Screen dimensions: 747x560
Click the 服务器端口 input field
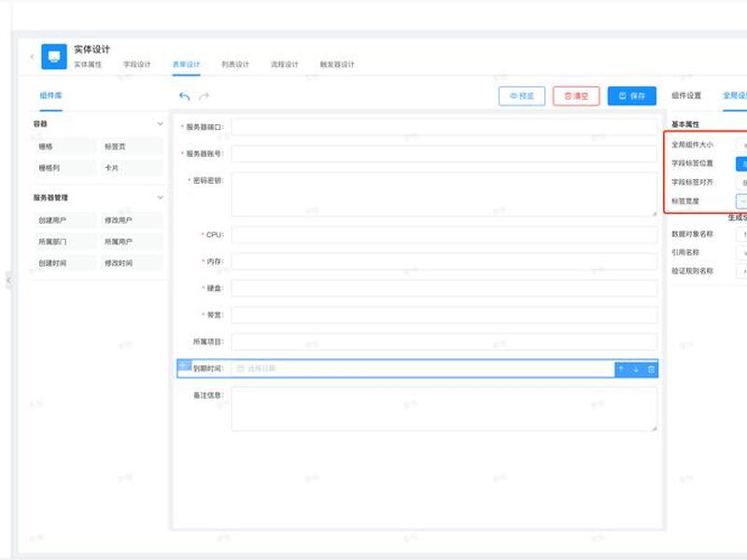(444, 127)
